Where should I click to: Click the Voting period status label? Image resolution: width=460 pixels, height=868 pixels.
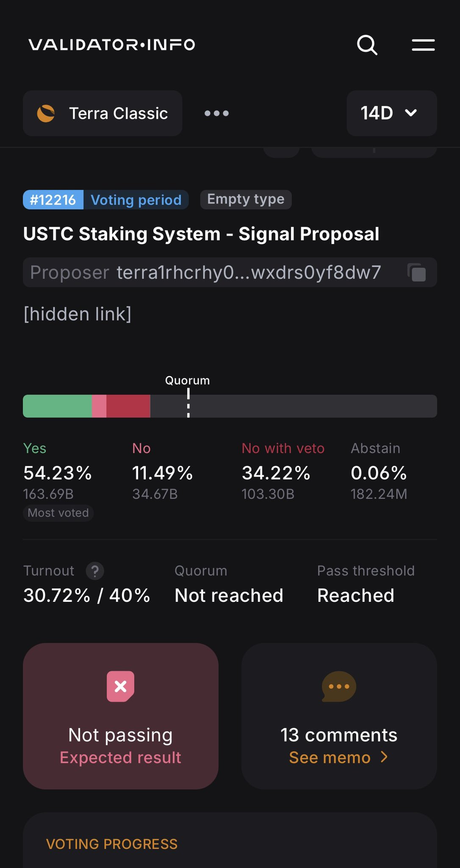(136, 200)
